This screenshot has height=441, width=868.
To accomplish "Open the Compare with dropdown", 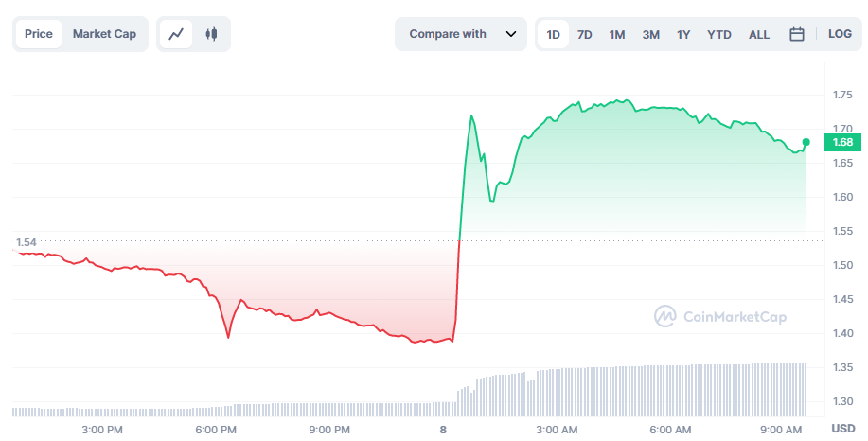I will point(448,34).
